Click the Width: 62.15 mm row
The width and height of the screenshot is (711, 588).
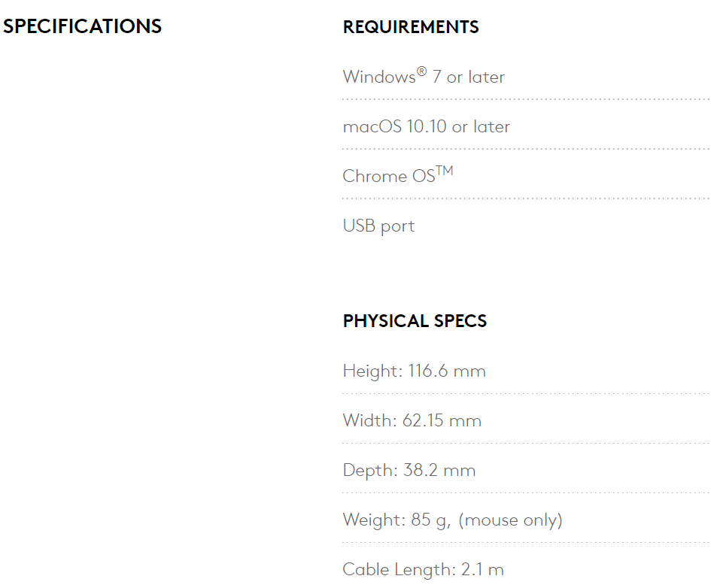[412, 420]
